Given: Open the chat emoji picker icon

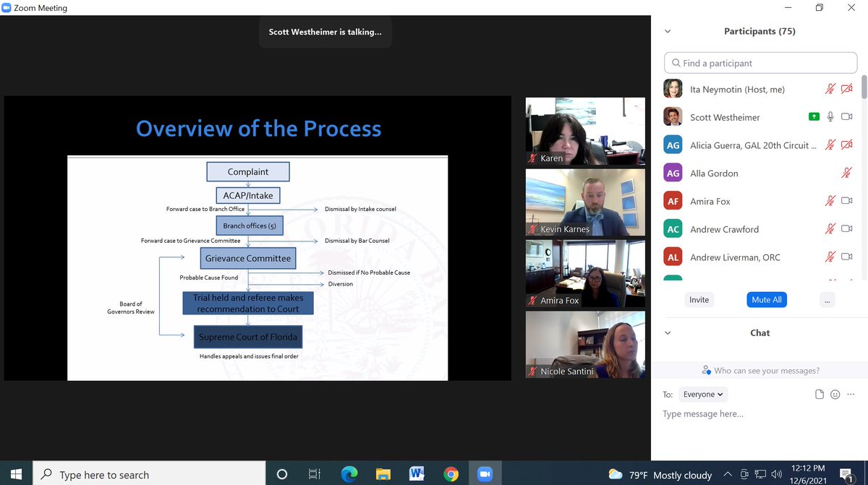Looking at the screenshot, I should coord(835,395).
